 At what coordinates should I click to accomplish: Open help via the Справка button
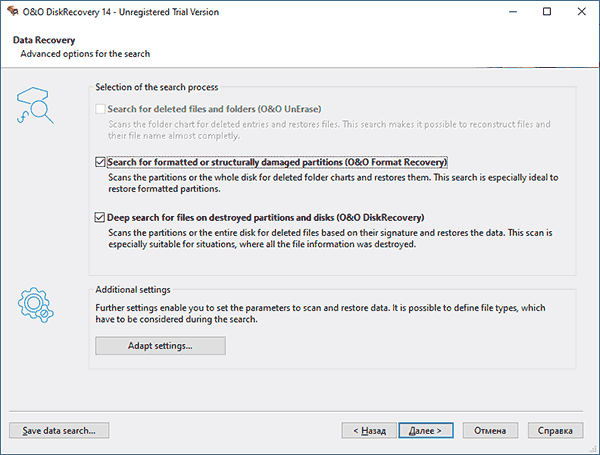click(x=554, y=430)
